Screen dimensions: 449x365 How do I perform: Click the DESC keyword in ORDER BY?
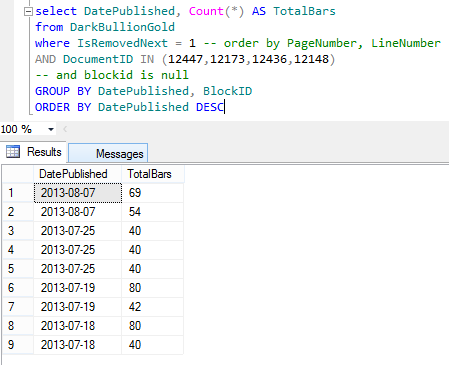click(210, 107)
